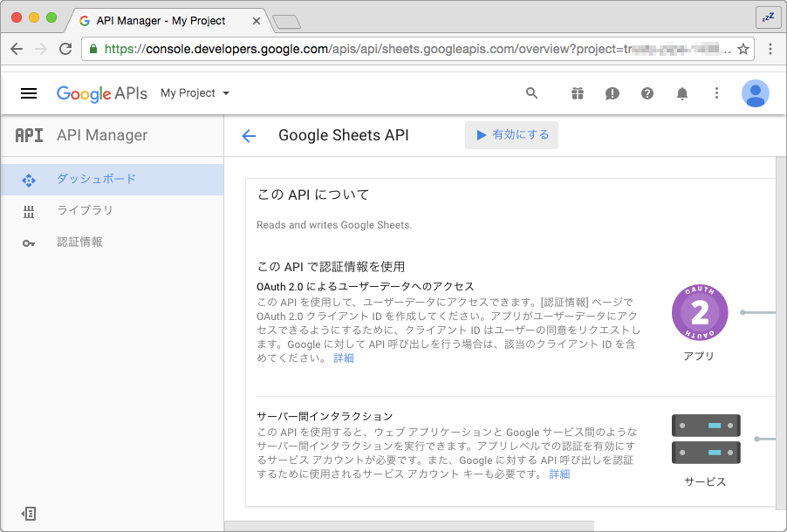Select ダッシュボード in the sidebar
The height and width of the screenshot is (532, 787).
tap(113, 179)
